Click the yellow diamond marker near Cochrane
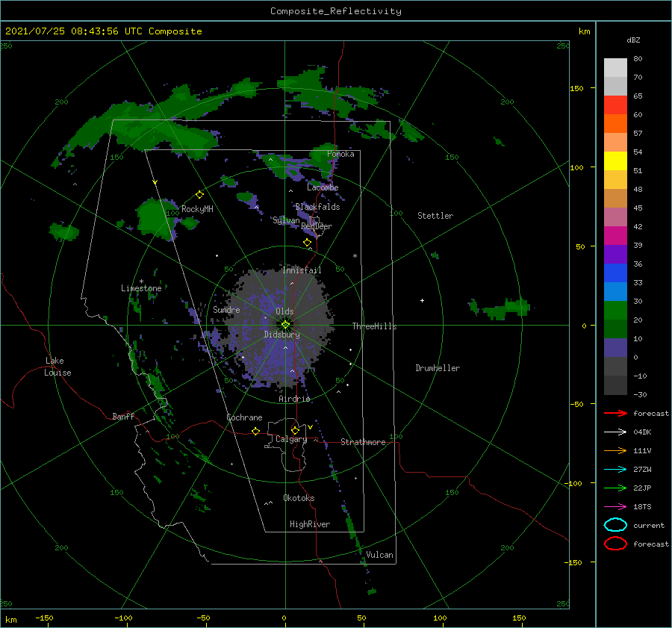 click(x=255, y=431)
